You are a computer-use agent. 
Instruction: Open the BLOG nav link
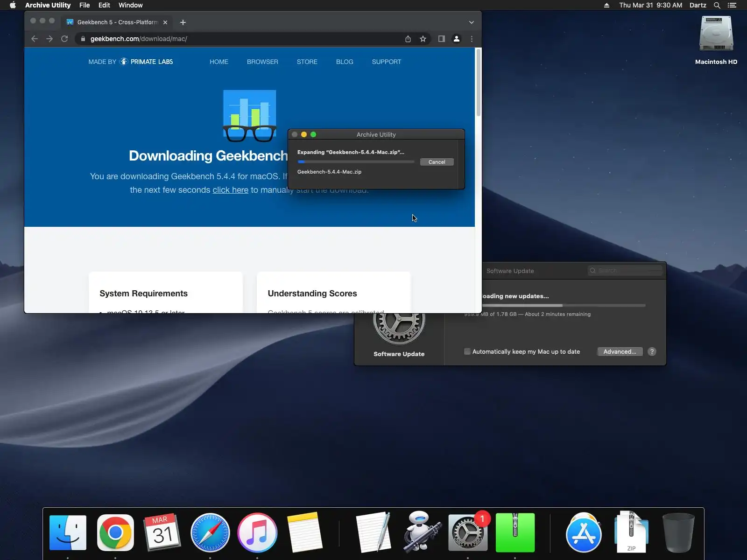pos(345,62)
